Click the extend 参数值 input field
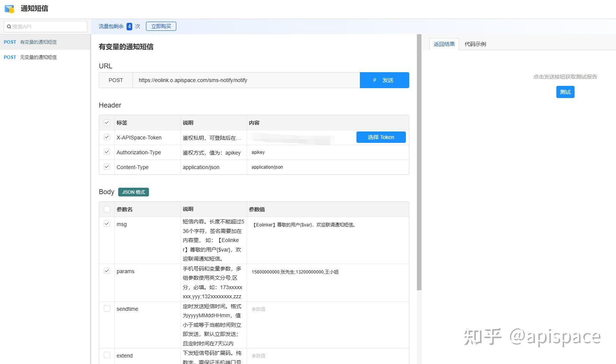Screen dimensions: 616x364 click(328, 357)
